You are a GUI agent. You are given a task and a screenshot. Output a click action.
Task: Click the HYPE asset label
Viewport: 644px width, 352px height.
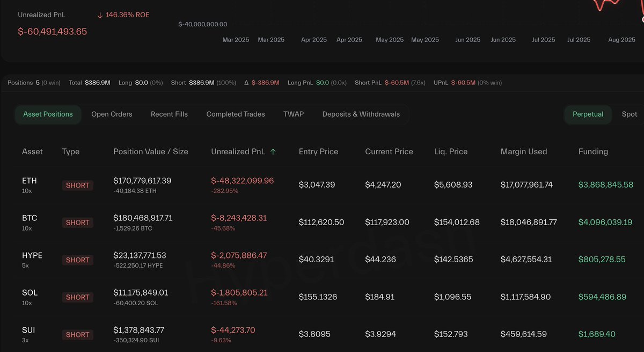[32, 255]
